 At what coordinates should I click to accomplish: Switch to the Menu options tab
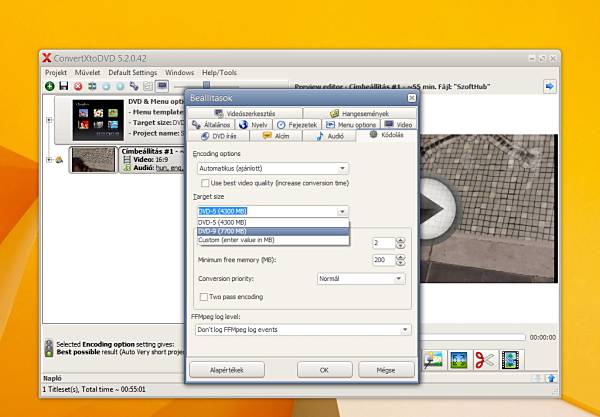pos(351,125)
